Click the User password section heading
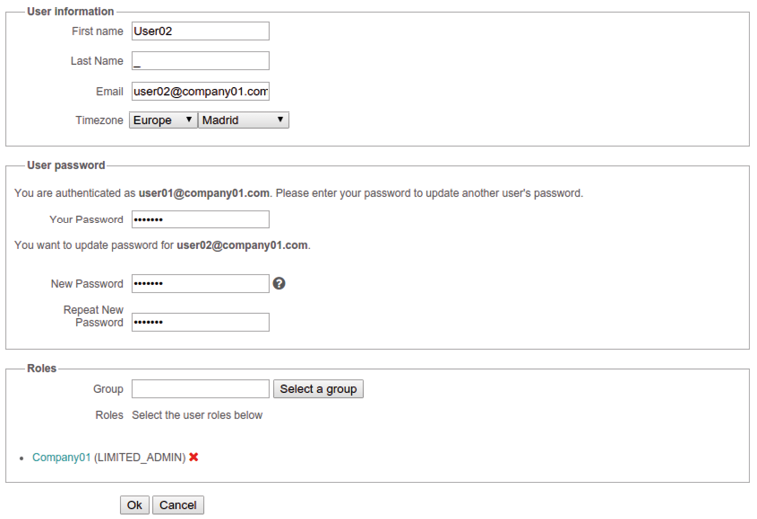Viewport: 757px width, 519px height. tap(66, 165)
